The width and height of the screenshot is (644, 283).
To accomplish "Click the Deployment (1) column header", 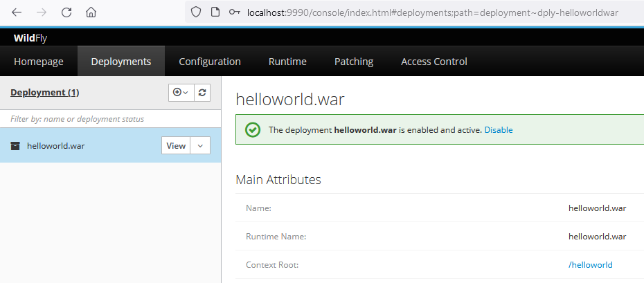I will (x=45, y=93).
